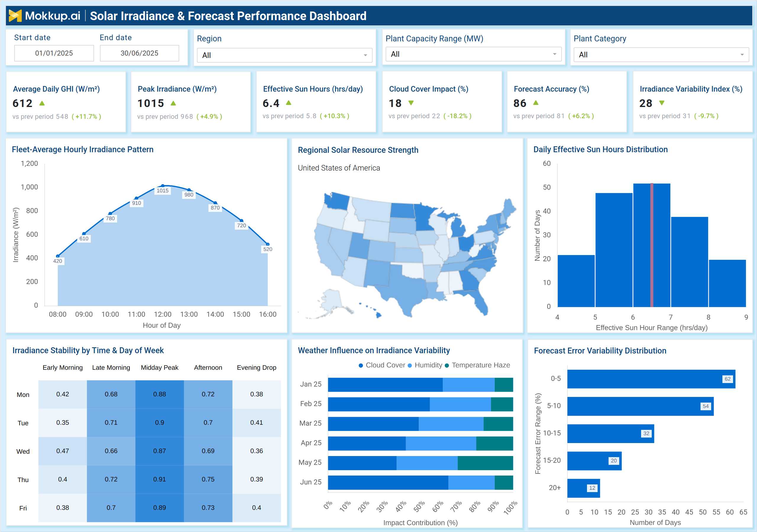Click the Evening Drop column header

(256, 367)
